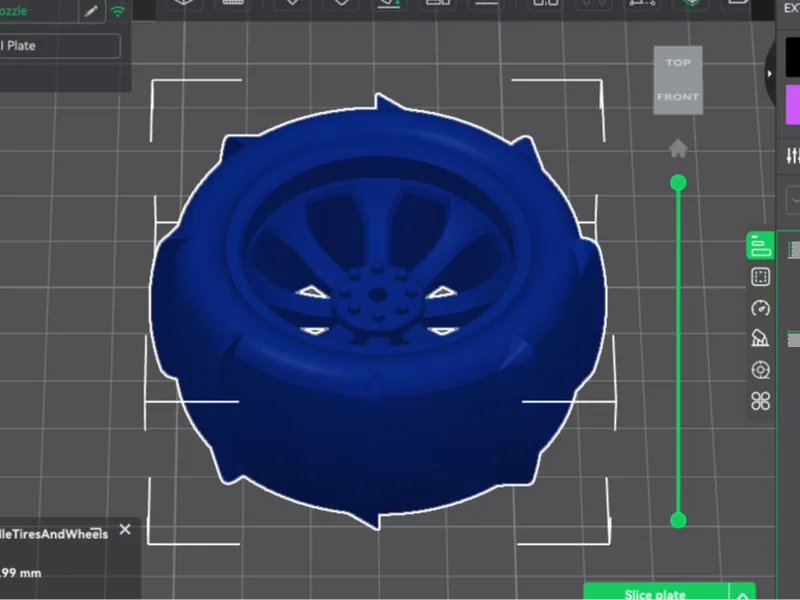Click the Slice plate button
800x600 pixels.
coord(655,593)
